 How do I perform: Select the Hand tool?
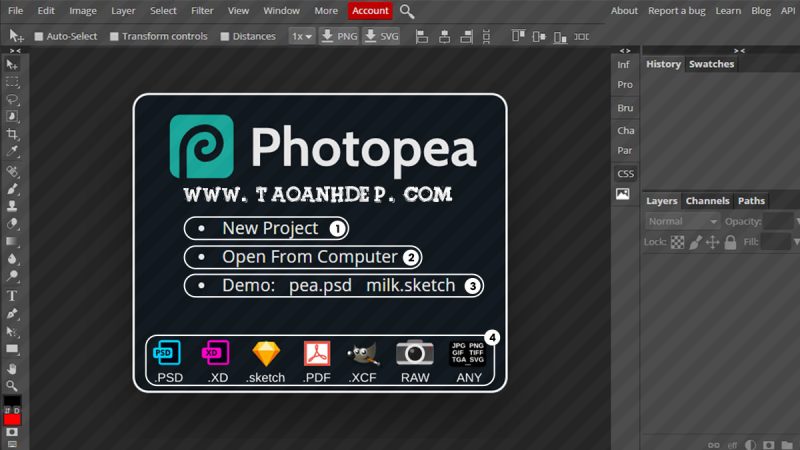tap(12, 368)
